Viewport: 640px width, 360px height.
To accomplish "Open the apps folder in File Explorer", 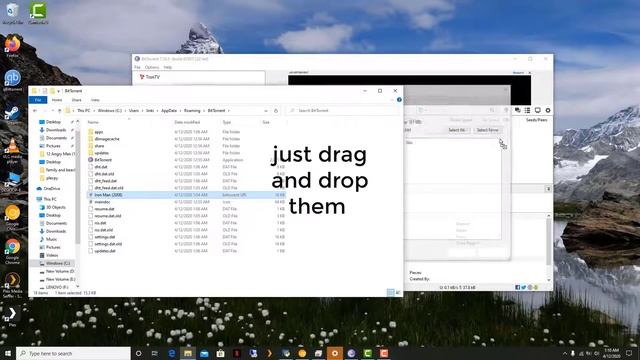I will coord(99,132).
